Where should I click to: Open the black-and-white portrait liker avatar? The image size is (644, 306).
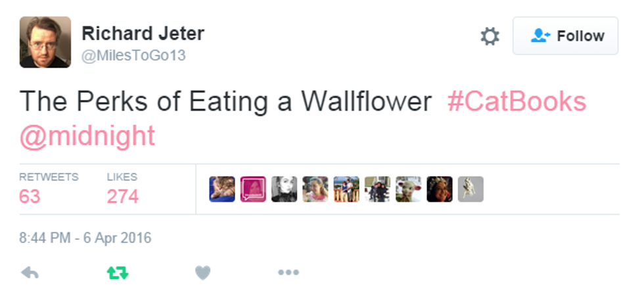pyautogui.click(x=284, y=189)
